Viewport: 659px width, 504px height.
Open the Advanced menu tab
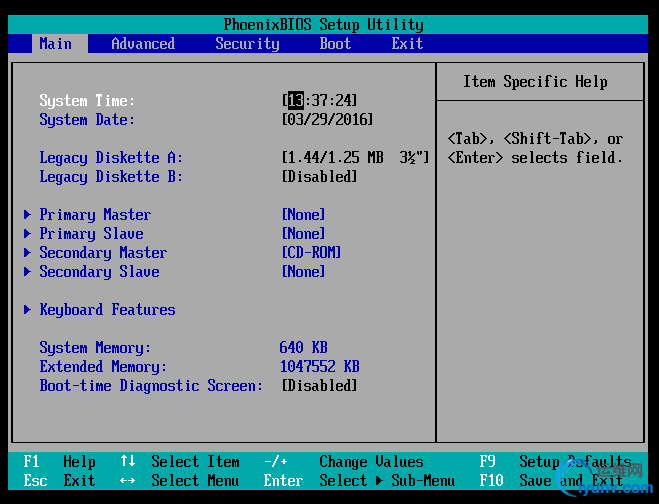click(143, 44)
